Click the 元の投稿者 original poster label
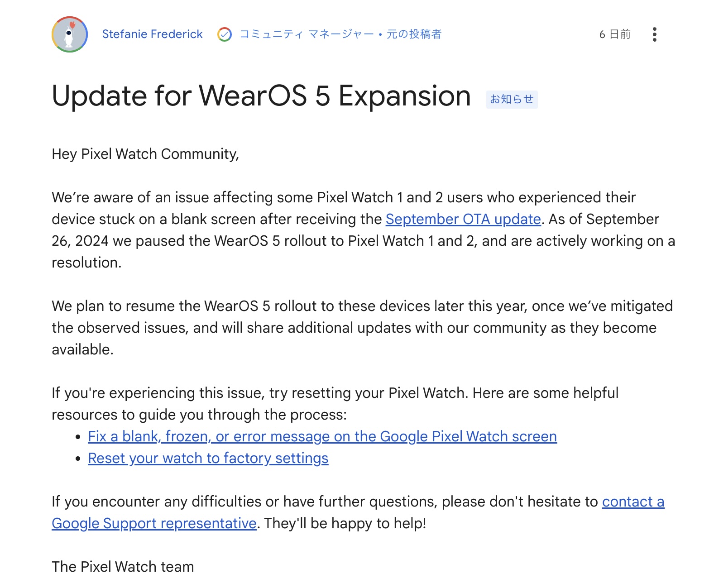 [x=414, y=34]
